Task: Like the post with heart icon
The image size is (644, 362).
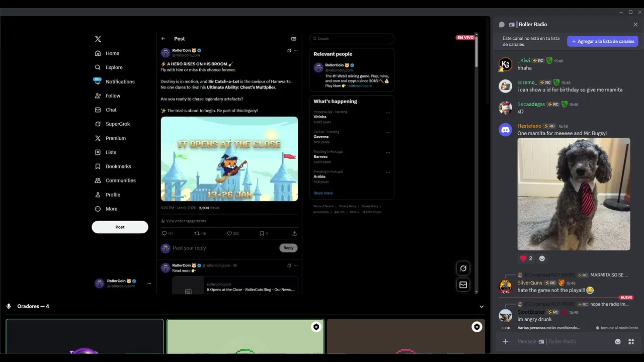Action: [x=229, y=233]
